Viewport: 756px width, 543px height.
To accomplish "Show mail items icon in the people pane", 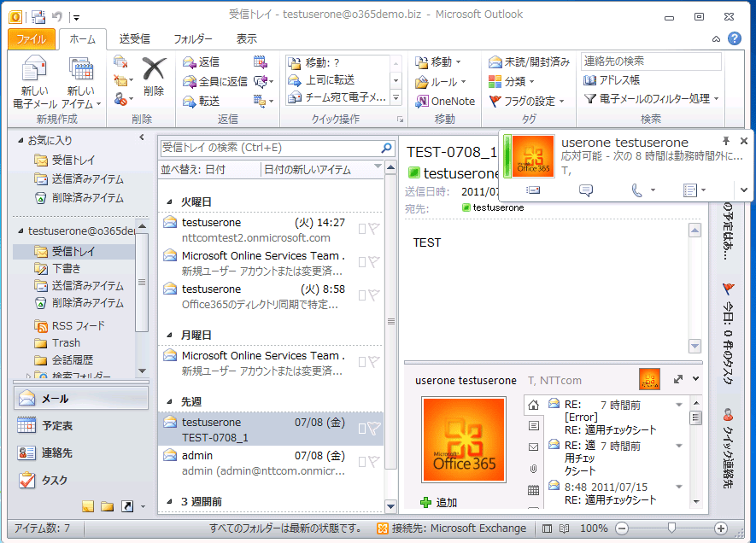I will click(x=533, y=447).
